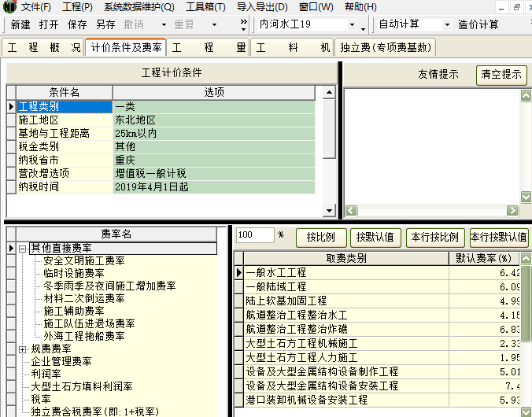Click the conditions list scroll up arrow
The width and height of the screenshot is (532, 417).
(x=329, y=92)
